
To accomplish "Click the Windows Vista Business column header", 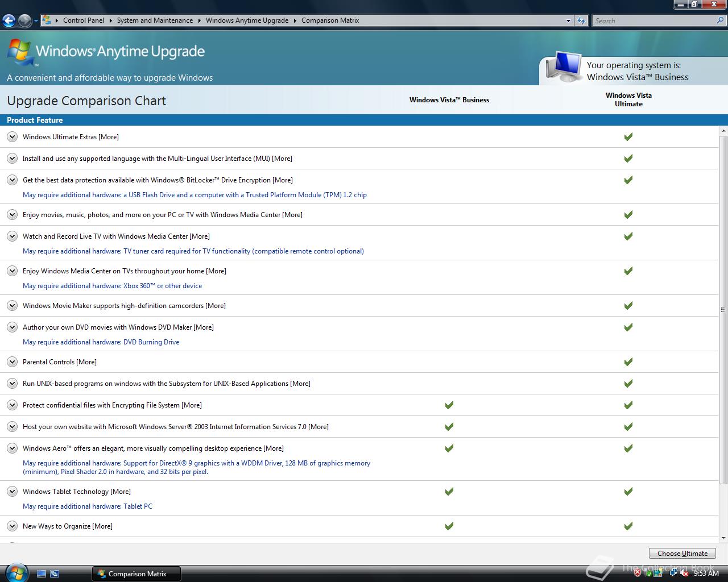I will [x=449, y=100].
